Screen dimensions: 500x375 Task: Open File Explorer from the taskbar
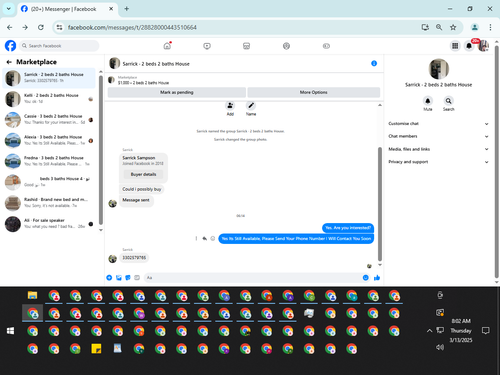tap(32, 296)
